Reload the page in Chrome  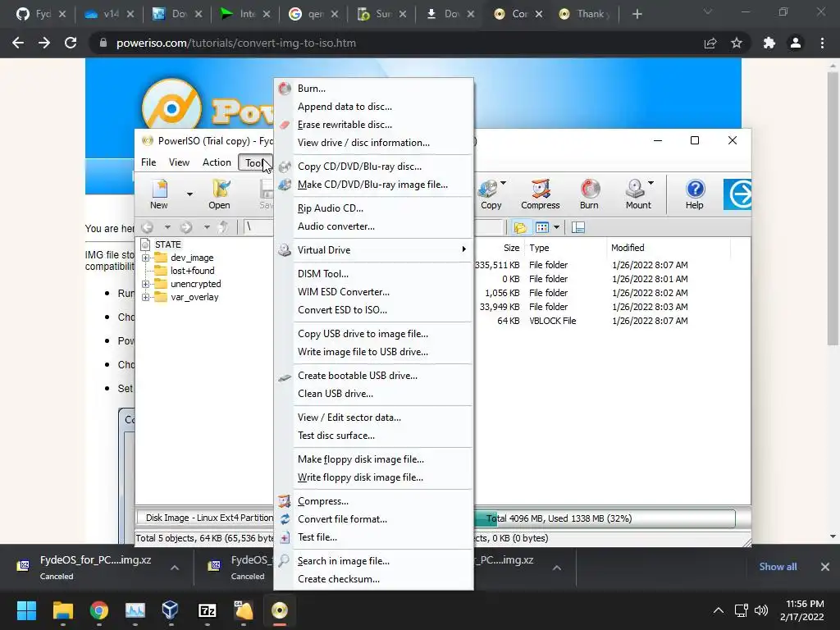click(x=71, y=43)
